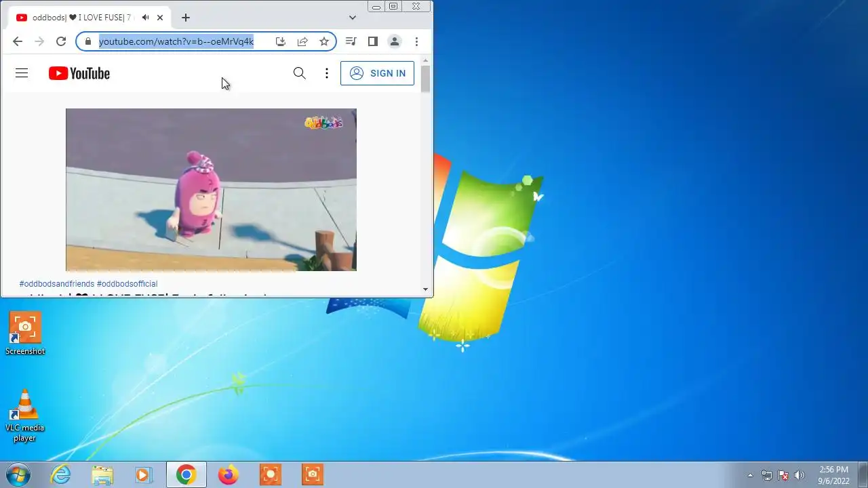This screenshot has width=868, height=488.
Task: Open the #oddbodsofficial hashtag link
Action: tap(127, 284)
